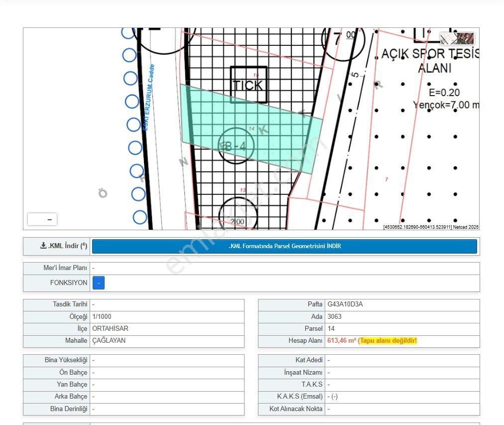504x425 pixels.
Task: Download parcel geometry in KML format
Action: 284,246
